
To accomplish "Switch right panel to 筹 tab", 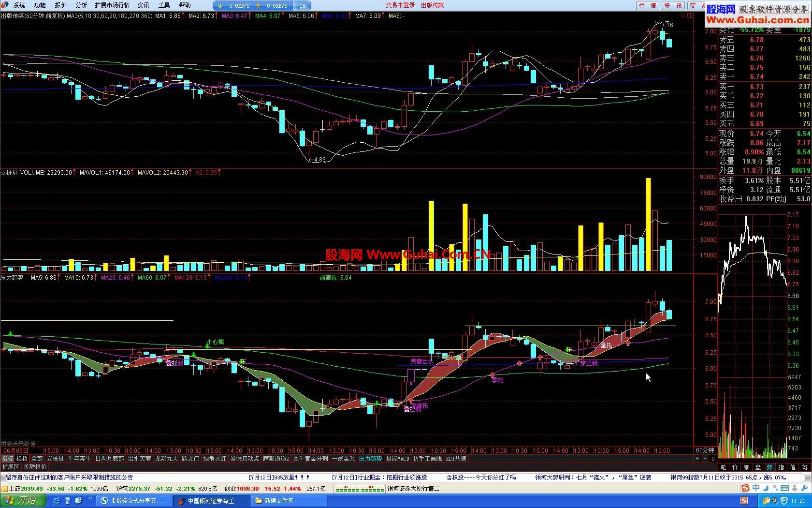I will pos(805,467).
